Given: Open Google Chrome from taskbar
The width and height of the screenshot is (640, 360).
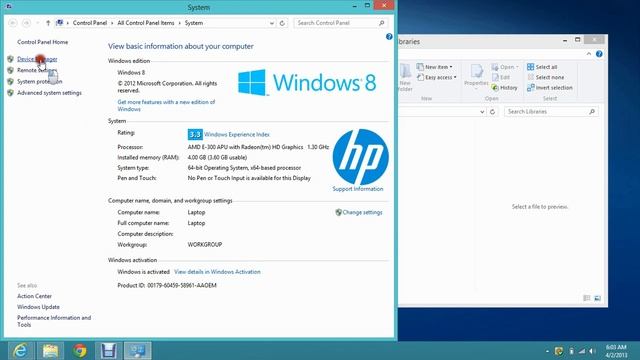Looking at the screenshot, I should (x=80, y=351).
